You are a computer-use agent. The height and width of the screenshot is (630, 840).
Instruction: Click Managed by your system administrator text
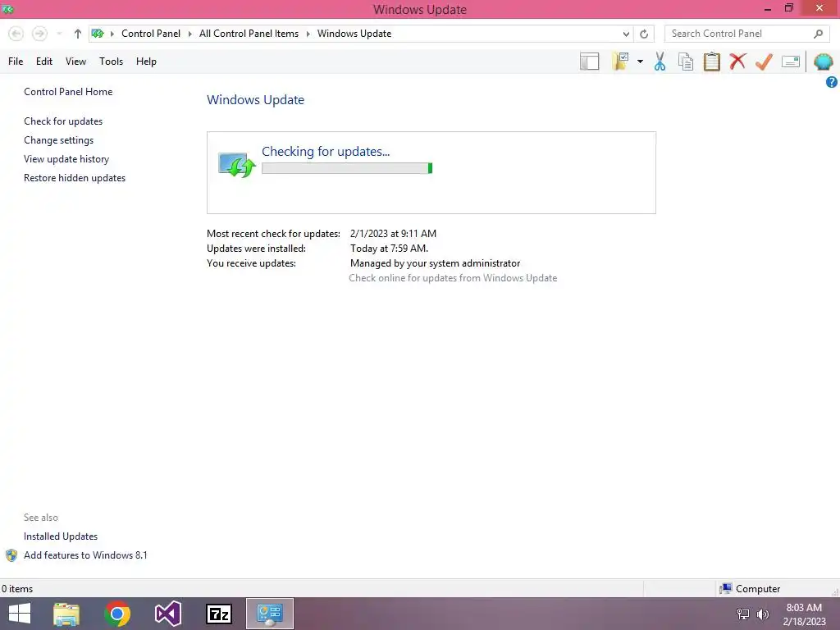(435, 263)
